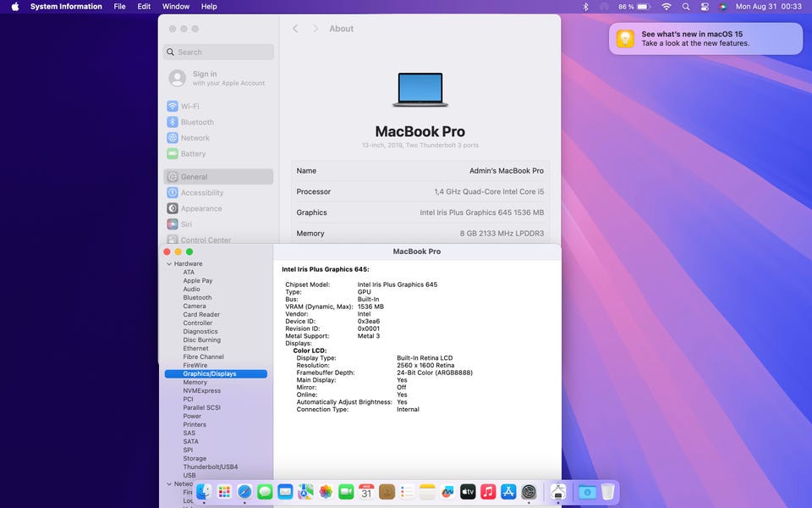Viewport: 812px width, 508px height.
Task: Launch Music app from the Dock
Action: pyautogui.click(x=488, y=491)
